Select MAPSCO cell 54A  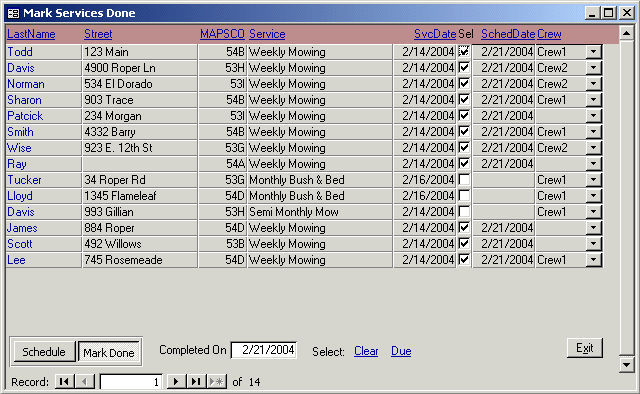pyautogui.click(x=222, y=164)
